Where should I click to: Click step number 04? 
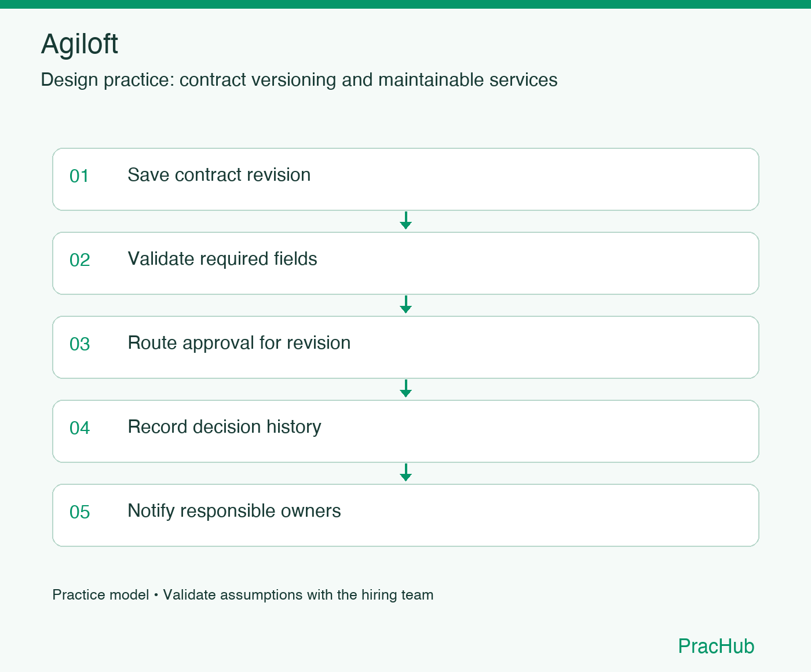[80, 428]
